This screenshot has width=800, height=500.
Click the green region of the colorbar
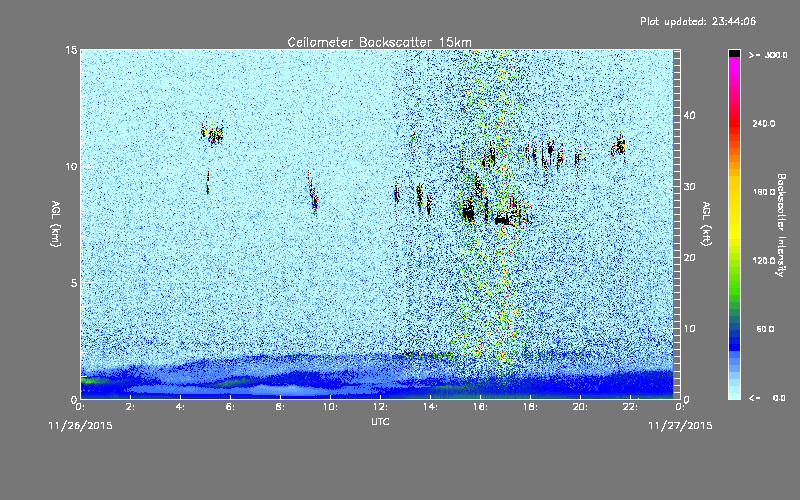(x=734, y=286)
